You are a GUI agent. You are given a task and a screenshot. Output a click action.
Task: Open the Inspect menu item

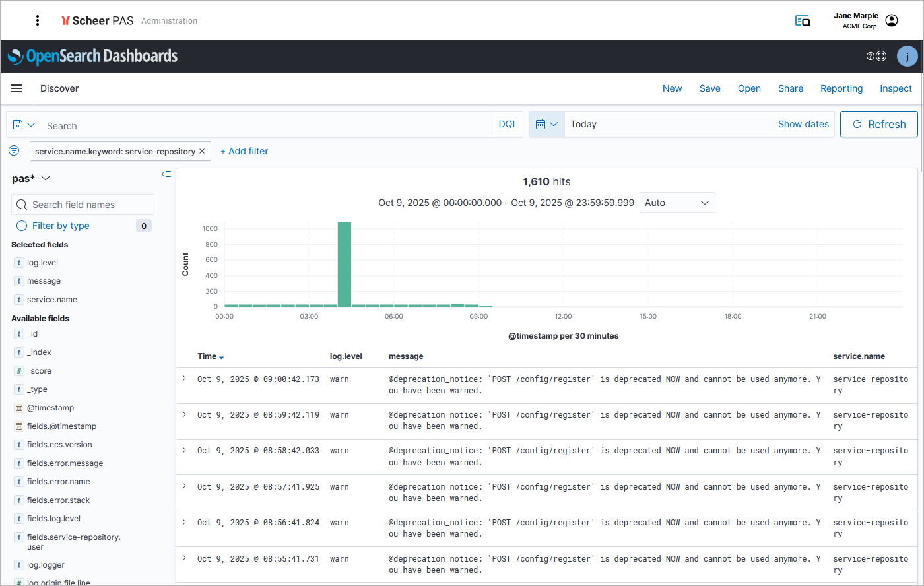point(895,88)
